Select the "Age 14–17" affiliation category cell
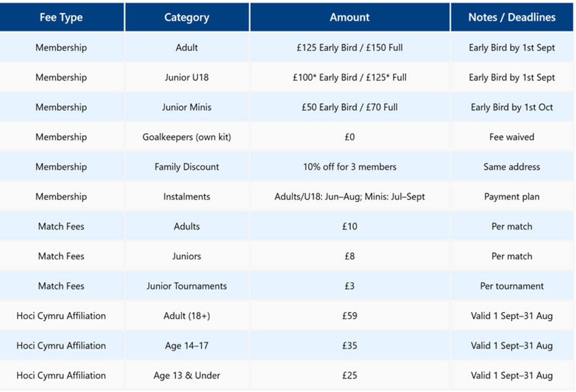Image resolution: width=576 pixels, height=392 pixels. point(187,346)
